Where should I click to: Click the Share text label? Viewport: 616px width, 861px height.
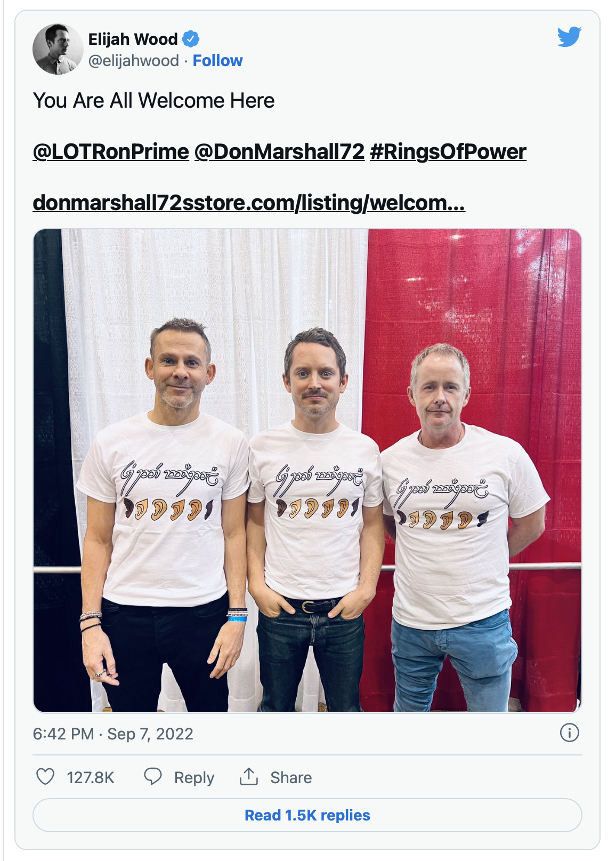tap(291, 777)
